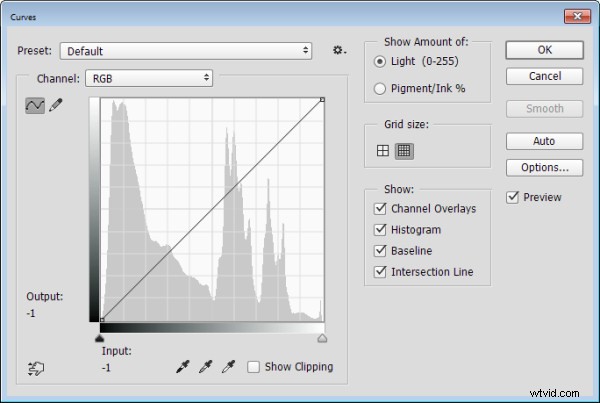Open the Options... dialog button
Image resolution: width=600 pixels, height=403 pixels.
545,168
